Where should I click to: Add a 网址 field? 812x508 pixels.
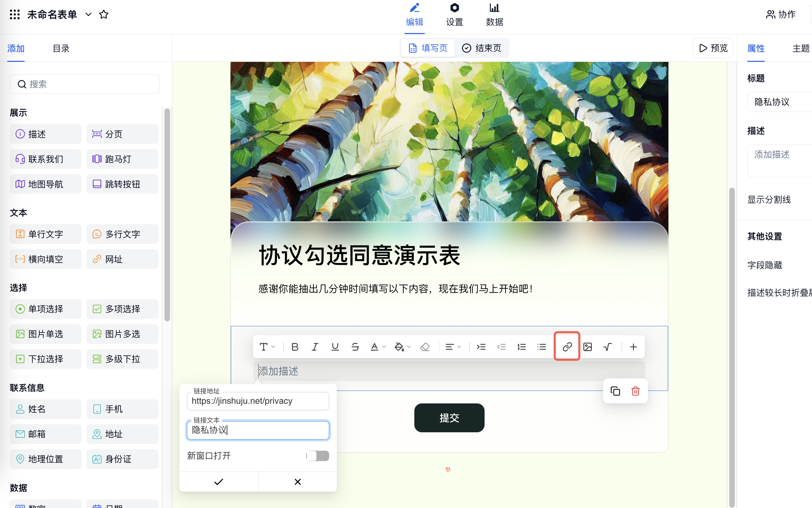(122, 259)
